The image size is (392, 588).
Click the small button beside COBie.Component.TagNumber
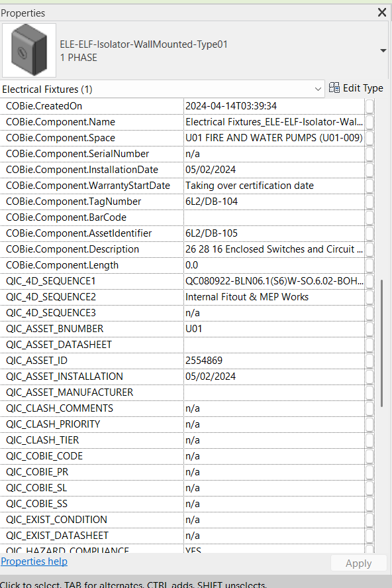coord(369,202)
